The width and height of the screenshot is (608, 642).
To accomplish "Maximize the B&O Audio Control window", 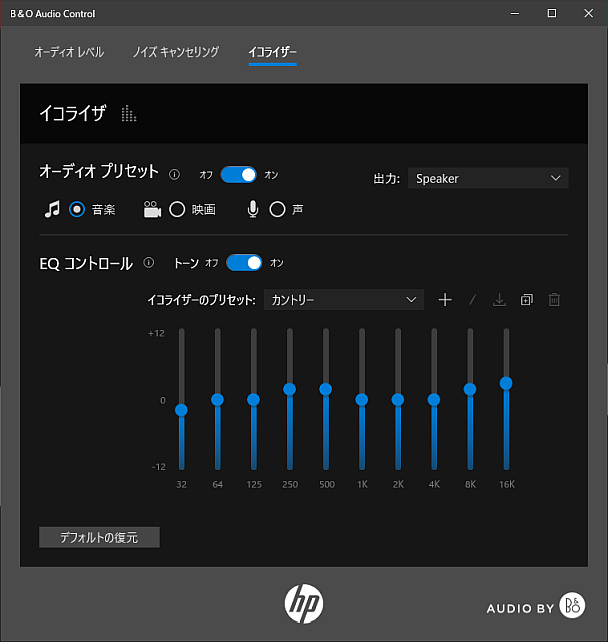I will click(x=552, y=14).
